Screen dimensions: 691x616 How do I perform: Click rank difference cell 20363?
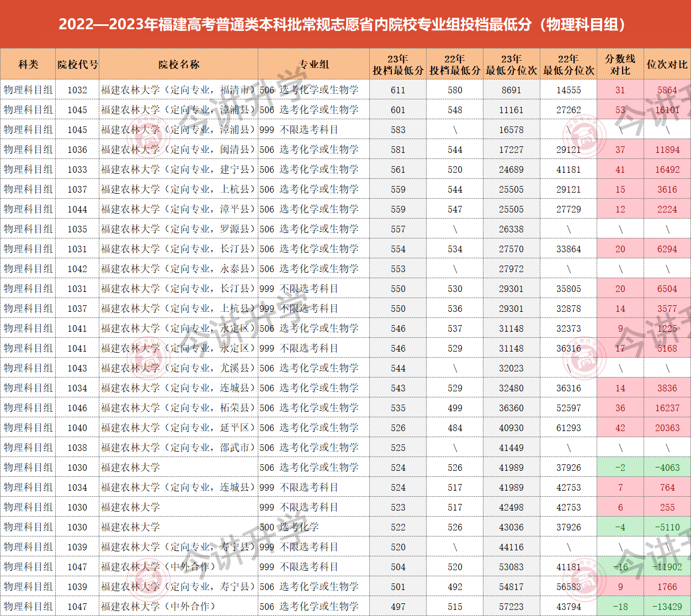(x=667, y=428)
